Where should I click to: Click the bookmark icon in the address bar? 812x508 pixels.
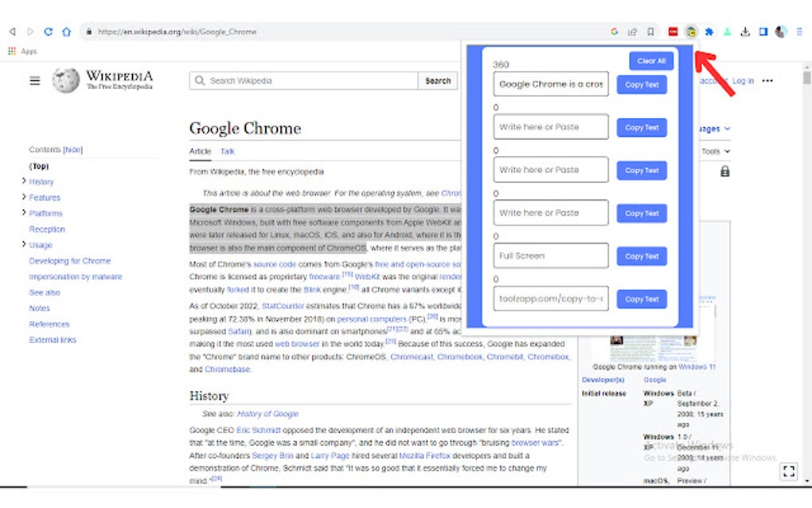click(650, 31)
